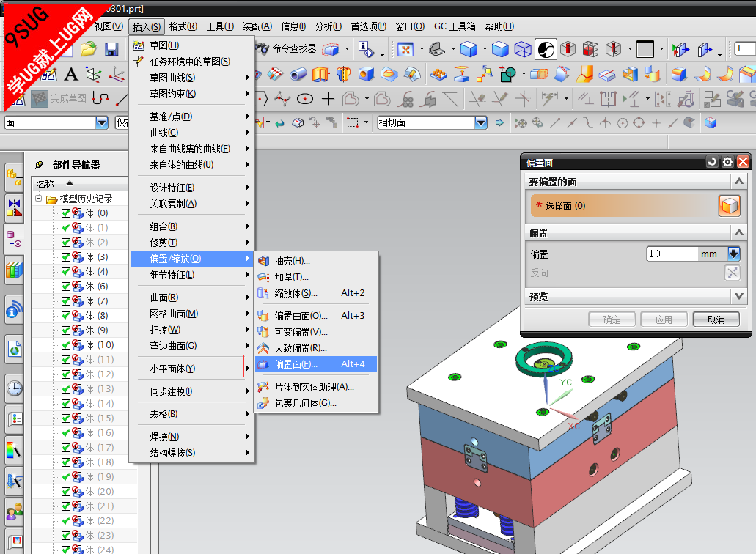Toggle the 体 (23) checkbox
The width and height of the screenshot is (756, 554).
coord(66,536)
